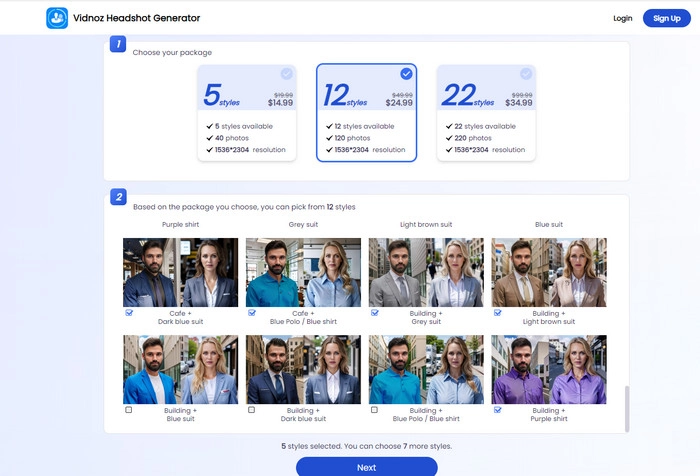Click the checkmark icon on 5 styles package
The image size is (700, 476).
click(287, 74)
